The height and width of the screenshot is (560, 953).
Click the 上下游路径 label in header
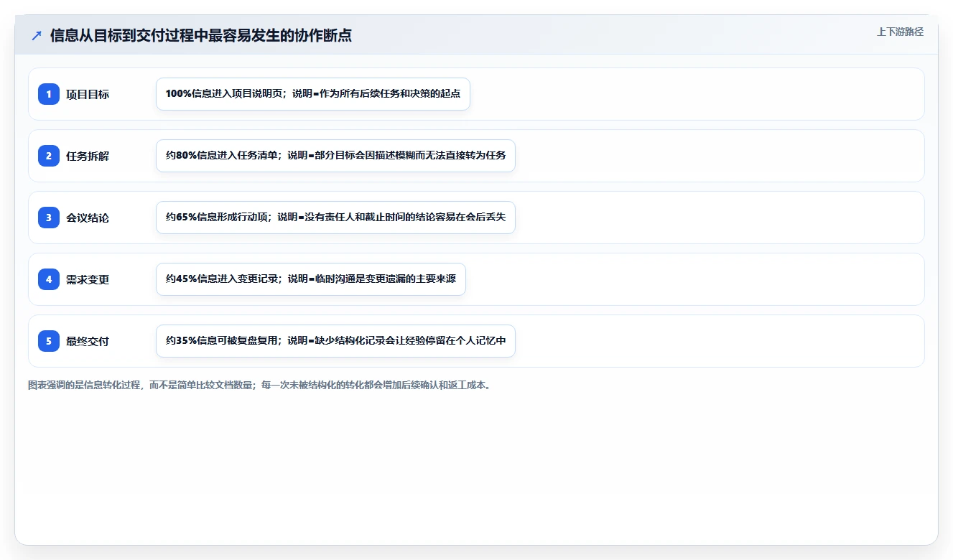pyautogui.click(x=900, y=32)
